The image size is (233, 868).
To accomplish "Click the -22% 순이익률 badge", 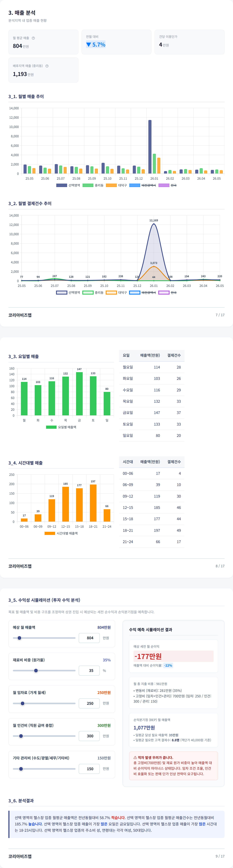I will (x=168, y=665).
